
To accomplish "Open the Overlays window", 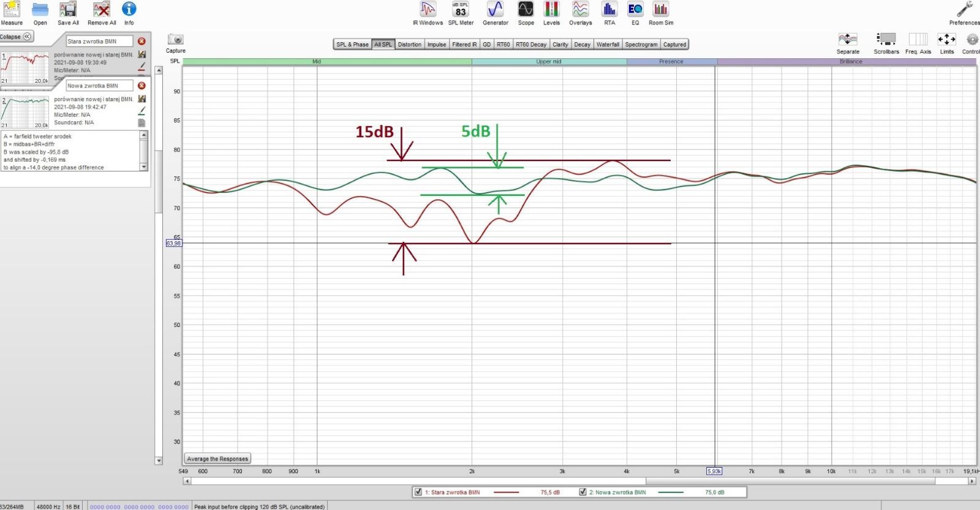I will tap(580, 13).
